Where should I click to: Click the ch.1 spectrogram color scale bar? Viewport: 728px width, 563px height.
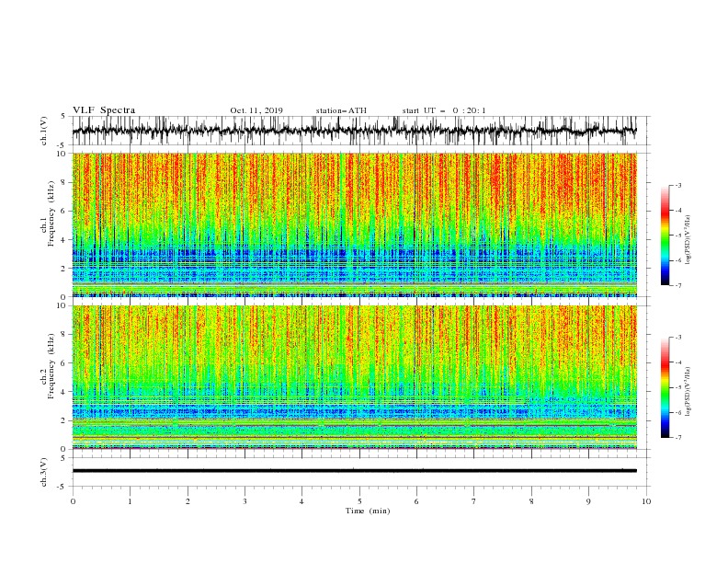pos(665,236)
